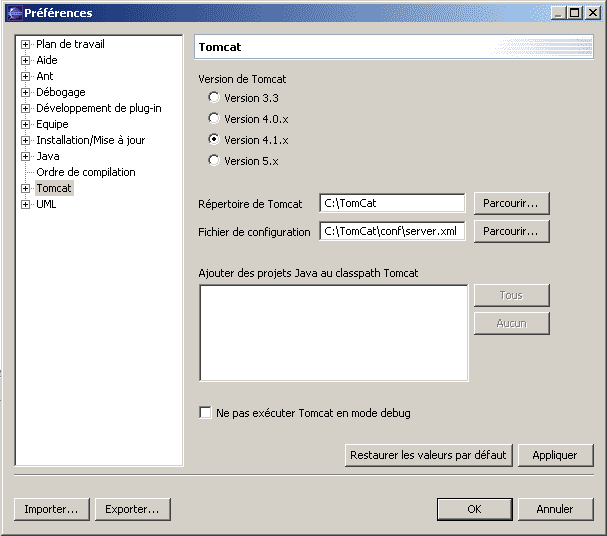Expand the Tomcat tree node
Screen dimensions: 607x536
click(26, 188)
